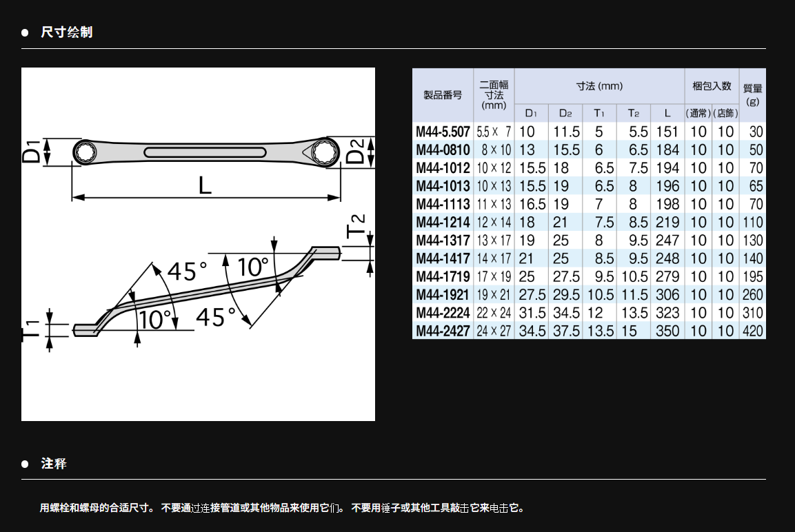Click the last product M44-2427

[x=443, y=331]
